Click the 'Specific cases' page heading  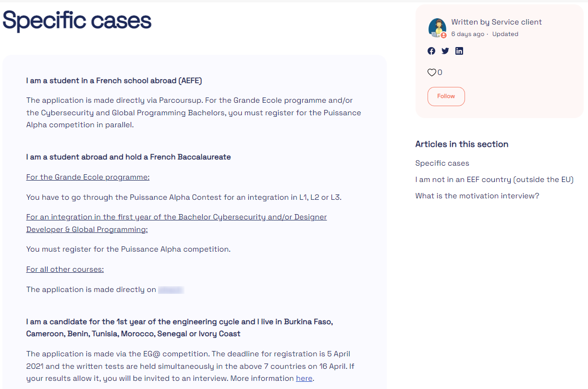point(77,21)
